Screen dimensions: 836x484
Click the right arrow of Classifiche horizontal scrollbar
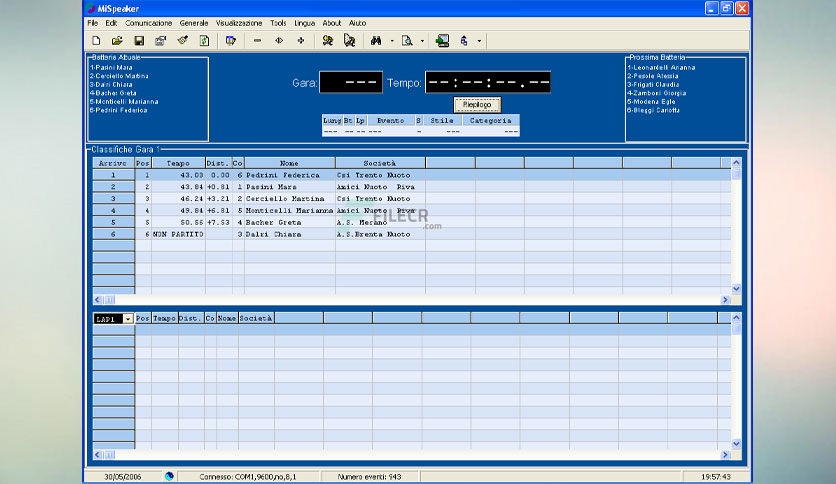[x=725, y=300]
